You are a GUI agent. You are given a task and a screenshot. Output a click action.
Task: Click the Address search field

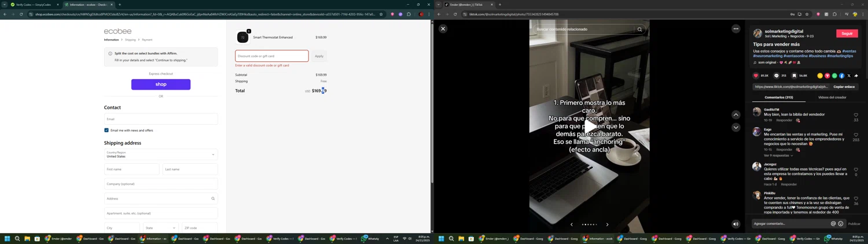(x=161, y=198)
